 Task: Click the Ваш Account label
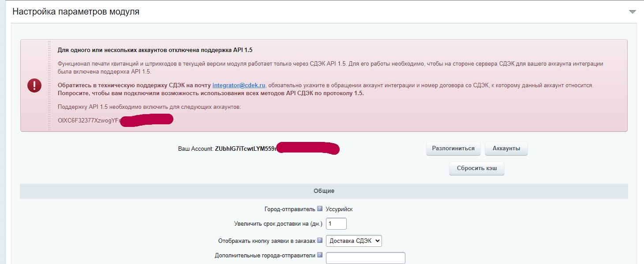[x=195, y=149]
